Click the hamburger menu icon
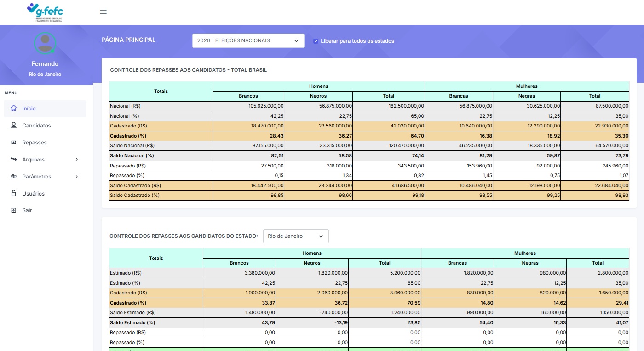The image size is (644, 351). 103,12
